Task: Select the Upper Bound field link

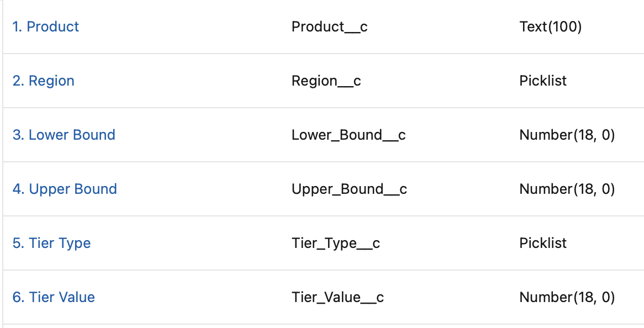Action: pos(65,189)
